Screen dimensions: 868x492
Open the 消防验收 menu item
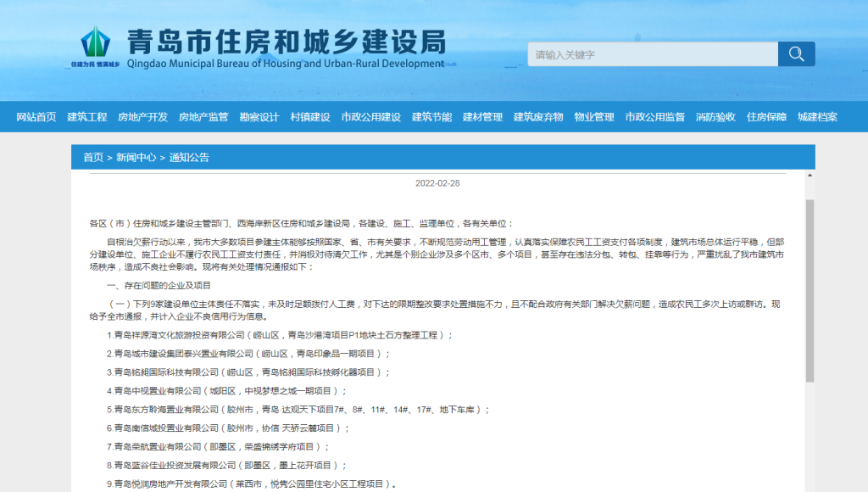click(x=715, y=117)
